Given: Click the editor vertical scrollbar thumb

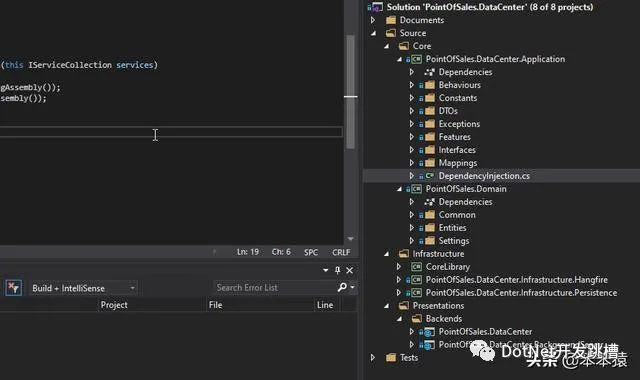Looking at the screenshot, I should pos(350,92).
